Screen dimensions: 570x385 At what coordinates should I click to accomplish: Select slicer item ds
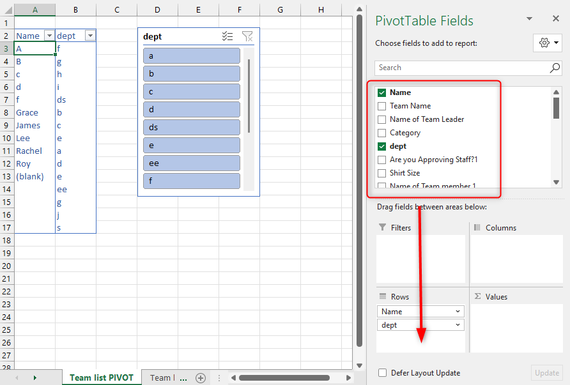192,127
